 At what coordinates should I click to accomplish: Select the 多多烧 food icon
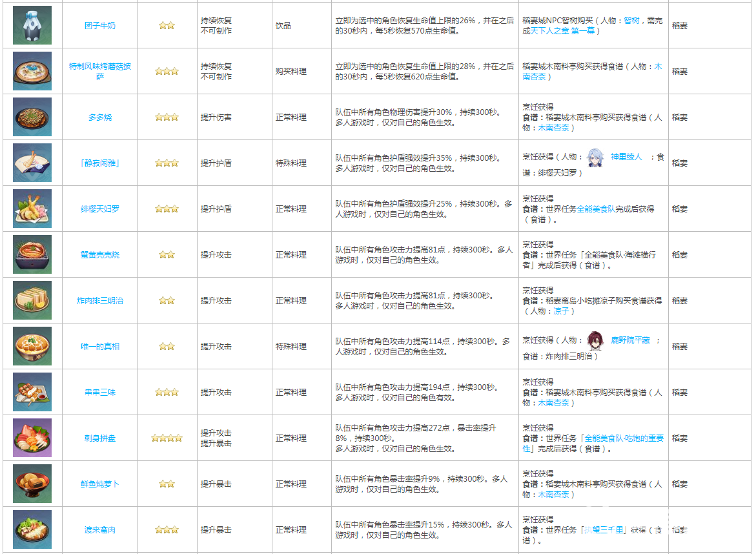click(32, 117)
